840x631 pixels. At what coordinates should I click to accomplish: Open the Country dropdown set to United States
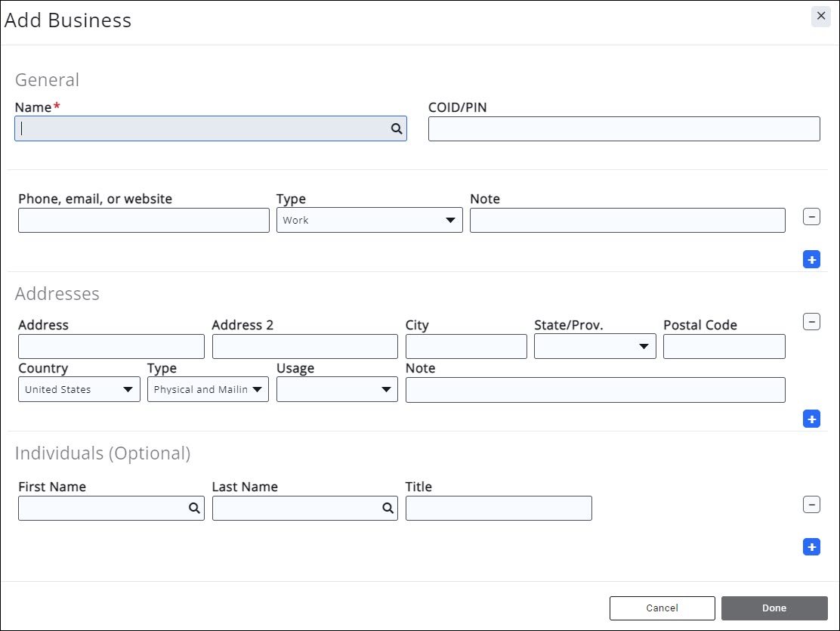pos(79,390)
